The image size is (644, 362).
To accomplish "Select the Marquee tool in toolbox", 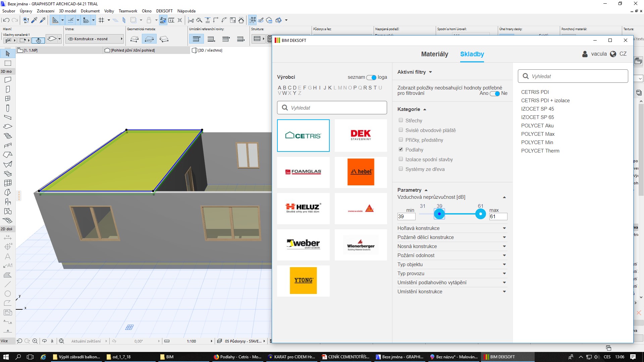I will pos(8,63).
